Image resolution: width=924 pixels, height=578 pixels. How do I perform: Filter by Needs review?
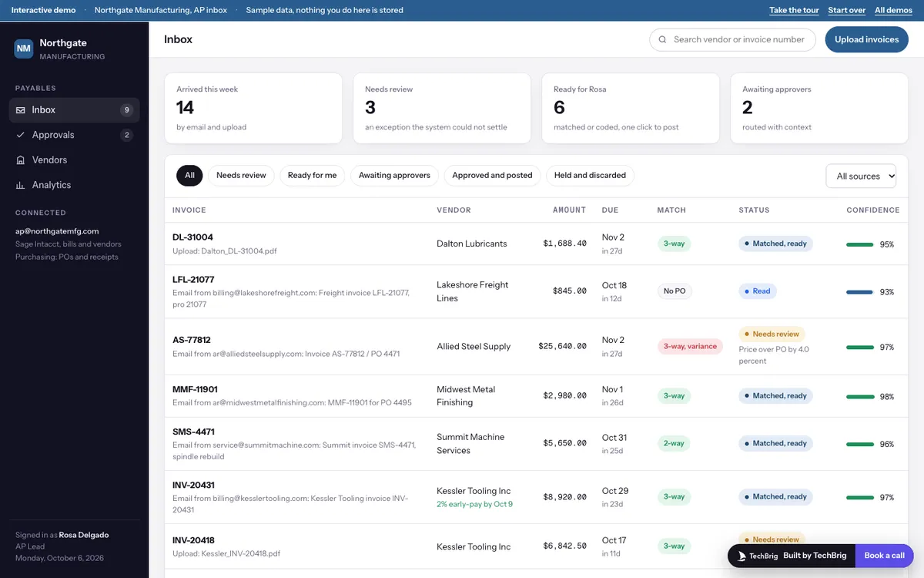(241, 176)
